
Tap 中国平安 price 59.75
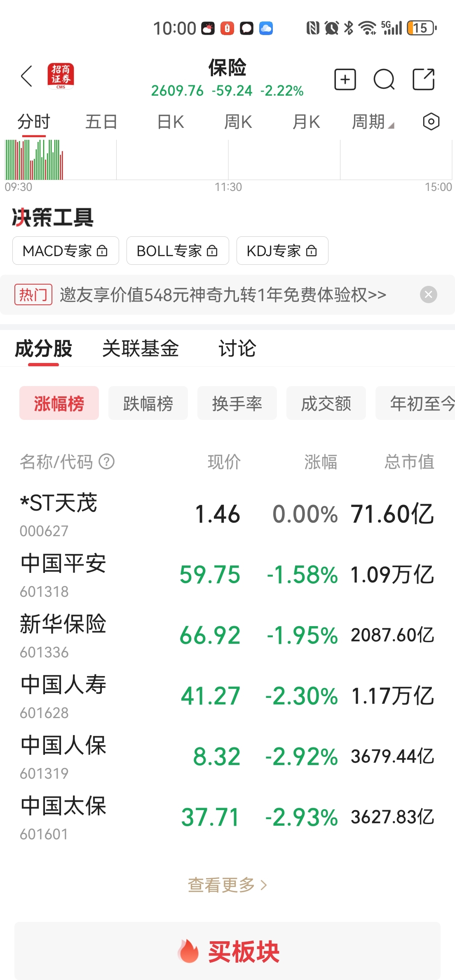[210, 575]
